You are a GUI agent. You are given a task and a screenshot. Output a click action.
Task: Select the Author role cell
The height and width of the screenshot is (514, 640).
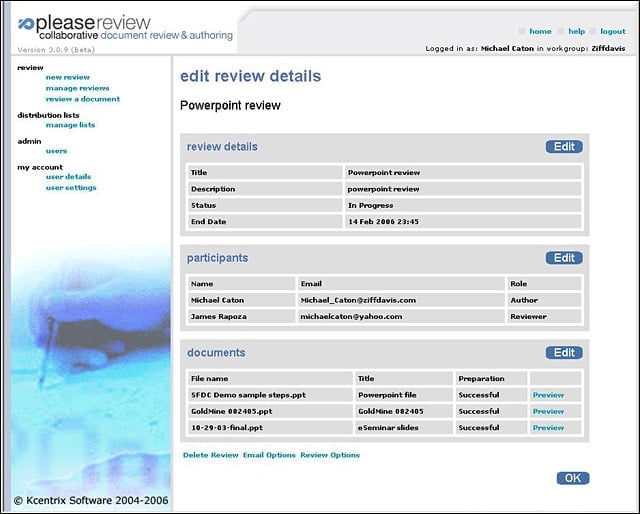coord(544,300)
